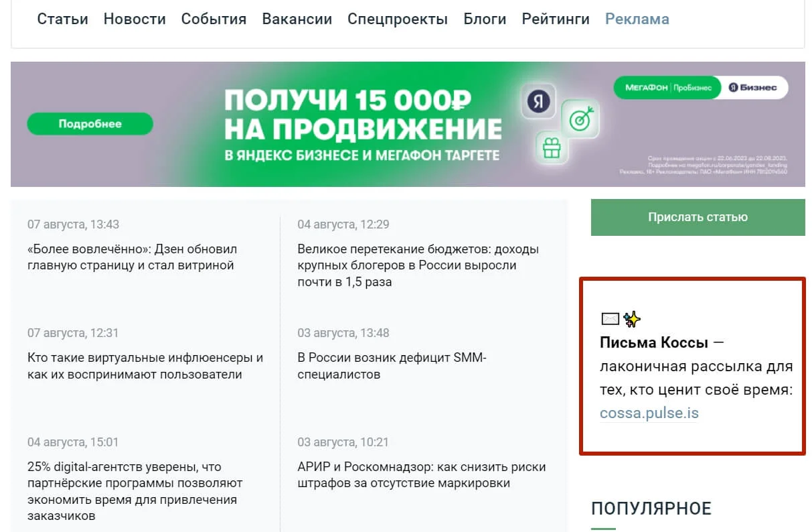Click the ПОПУЛЯРНОЕ section heading
Viewport: 812px width, 532px height.
[651, 509]
